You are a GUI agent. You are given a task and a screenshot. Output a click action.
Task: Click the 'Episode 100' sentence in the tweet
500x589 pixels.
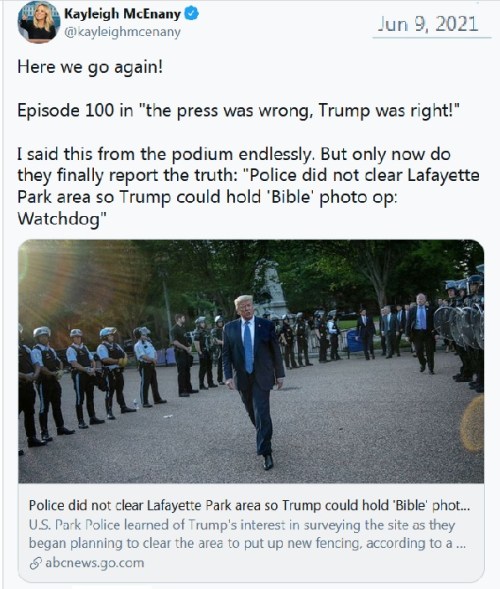(x=239, y=111)
